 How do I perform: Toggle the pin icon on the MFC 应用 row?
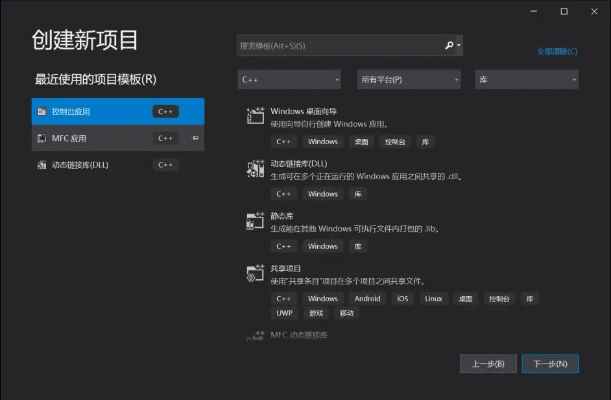coord(196,138)
